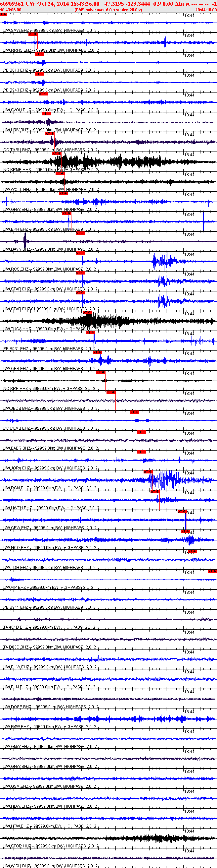This screenshot has height=868, width=217.
Task: Click the pick flag on the UW.TUCA trace
Action: [x=86, y=312]
